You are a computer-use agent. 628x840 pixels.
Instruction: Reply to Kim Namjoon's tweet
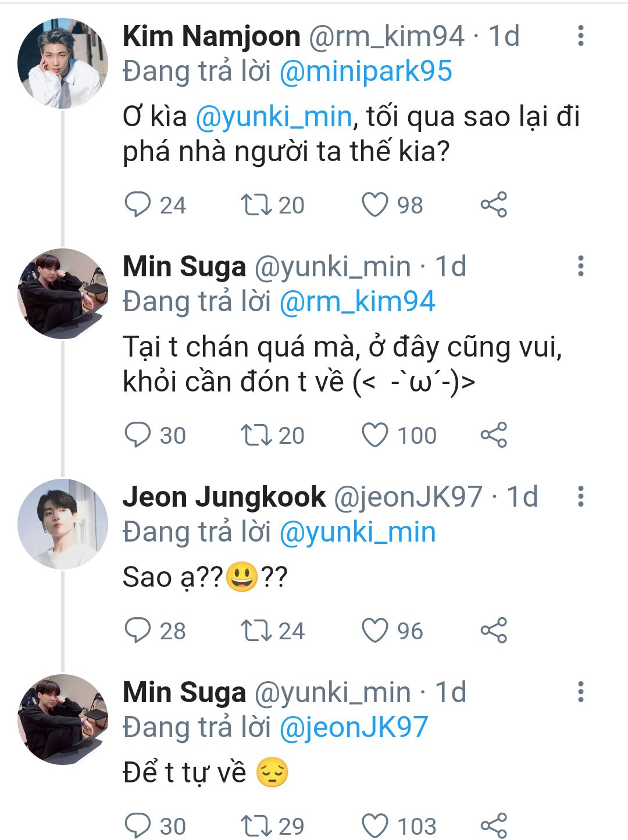[x=138, y=205]
